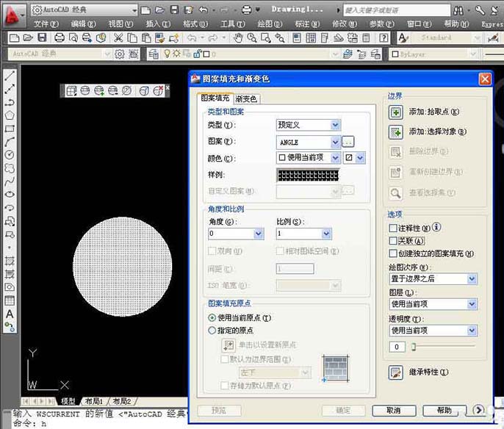Close the Hatch and Gradient dialog
The width and height of the screenshot is (504, 429).
point(485,79)
